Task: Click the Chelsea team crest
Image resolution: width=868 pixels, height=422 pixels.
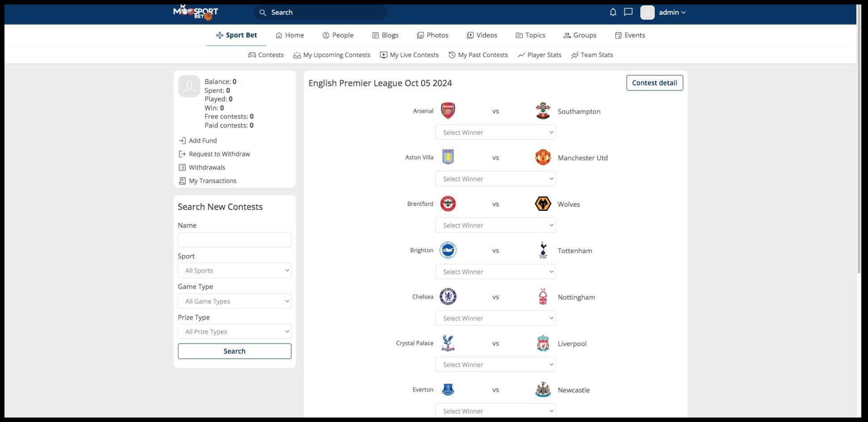Action: click(x=448, y=297)
